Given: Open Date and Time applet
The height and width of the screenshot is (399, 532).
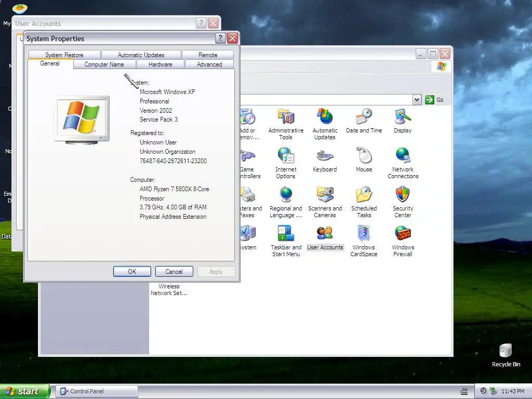Looking at the screenshot, I should tap(364, 121).
